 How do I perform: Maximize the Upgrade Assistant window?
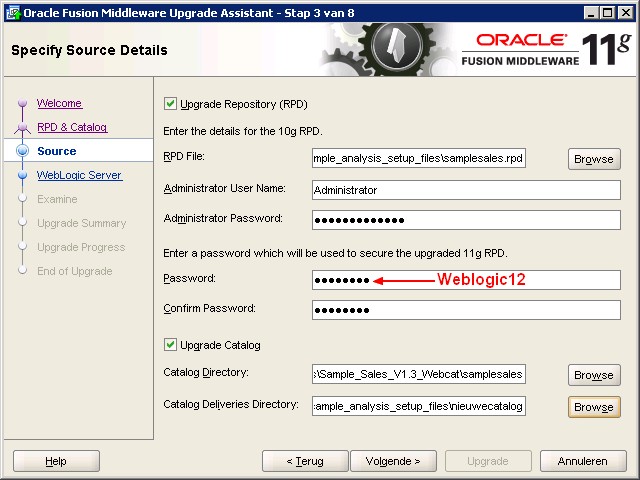pyautogui.click(x=608, y=13)
